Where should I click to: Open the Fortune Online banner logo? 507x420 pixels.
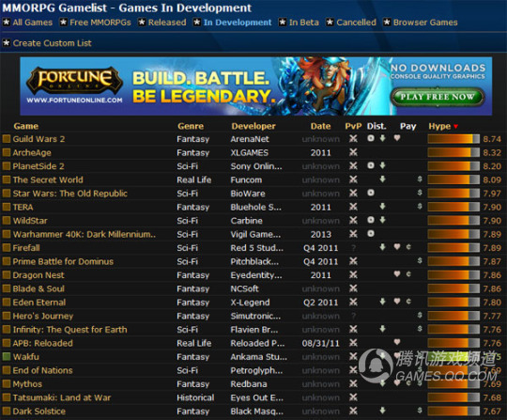click(75, 81)
